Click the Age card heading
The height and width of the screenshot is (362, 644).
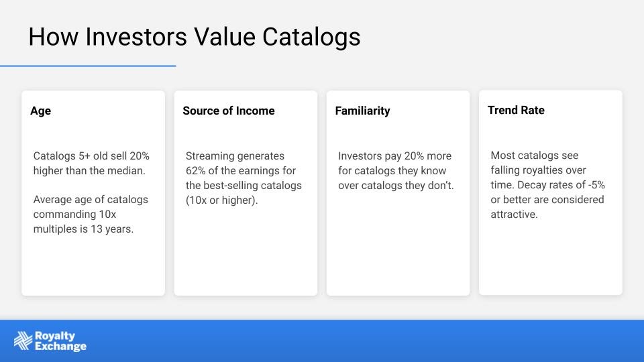41,111
